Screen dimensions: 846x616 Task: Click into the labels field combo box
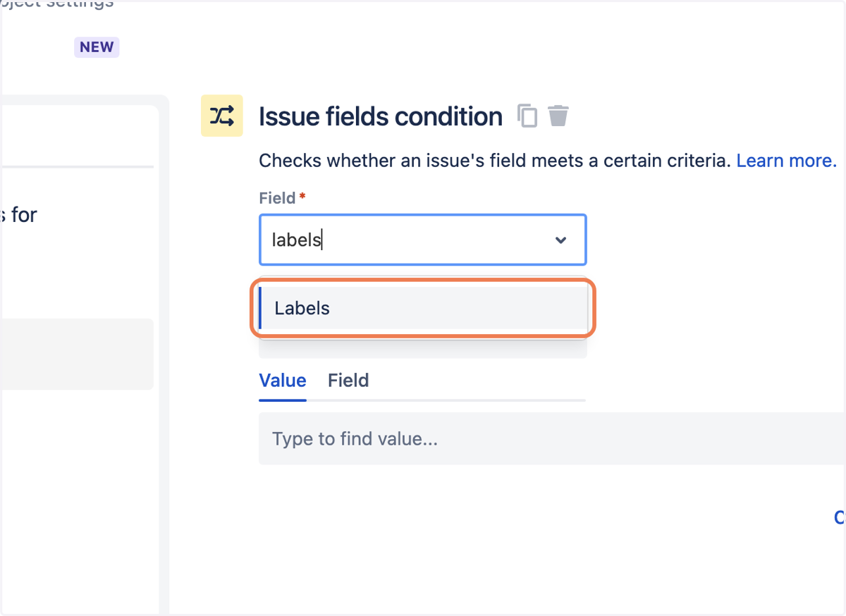[x=422, y=240]
